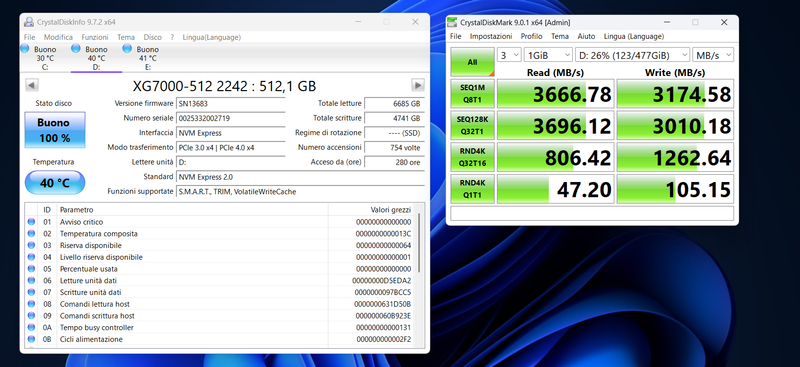Viewport: 800px width, 367px height.
Task: Click the RND4K Q1T1 read result 47.20
Action: coord(556,189)
